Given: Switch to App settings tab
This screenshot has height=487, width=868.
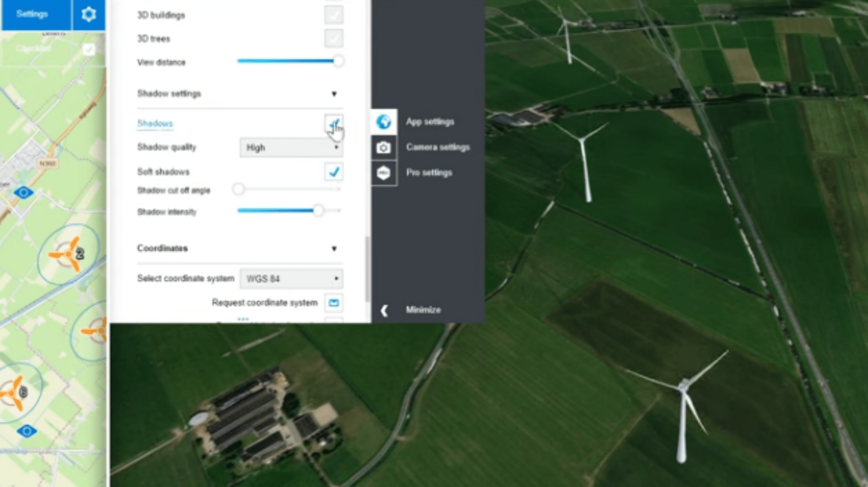Looking at the screenshot, I should point(430,122).
